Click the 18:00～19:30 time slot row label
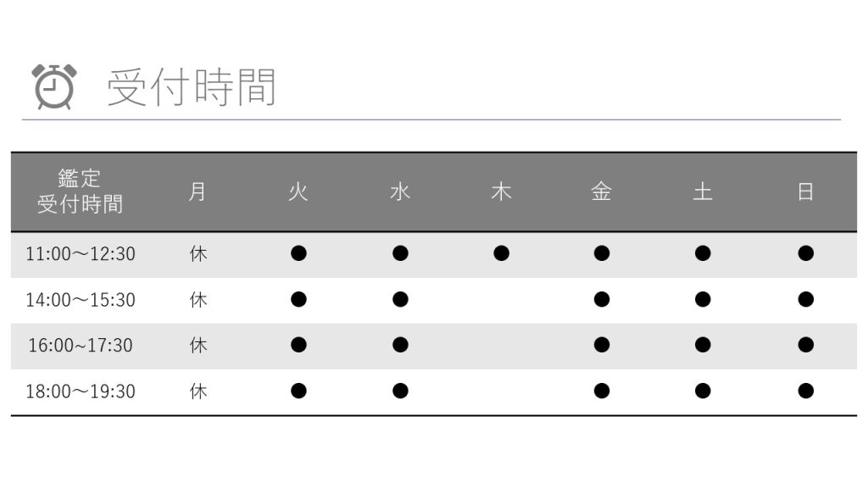Viewport: 868px width, 488px height. [x=81, y=391]
